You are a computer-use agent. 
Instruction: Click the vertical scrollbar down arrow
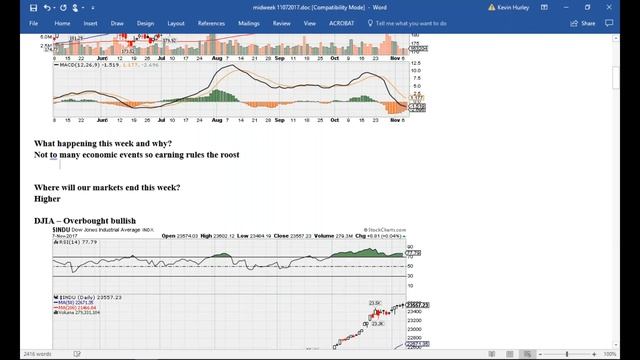616,345
